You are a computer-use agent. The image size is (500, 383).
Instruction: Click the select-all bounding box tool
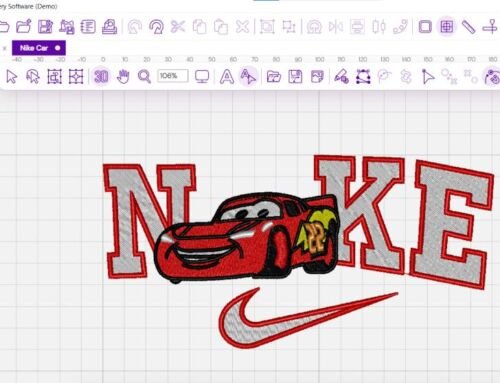coord(54,77)
